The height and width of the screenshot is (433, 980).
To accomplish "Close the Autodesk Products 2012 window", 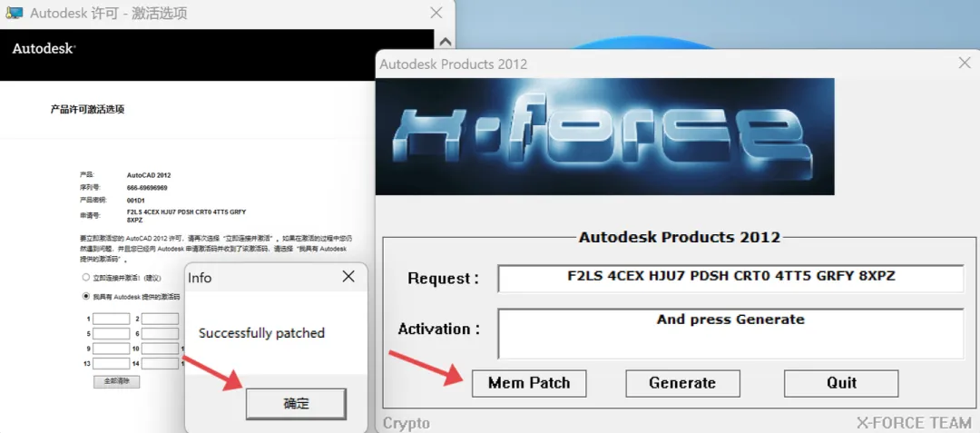I will tap(965, 63).
